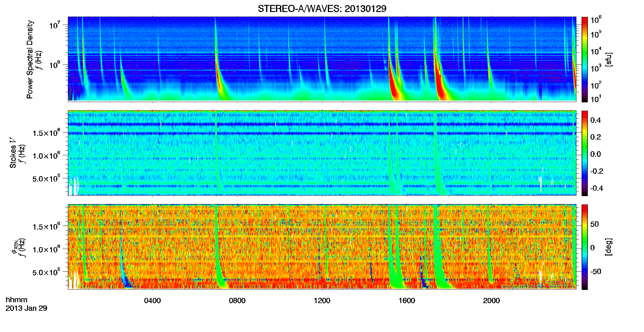Click the phi RTN degree colorbar

point(585,247)
